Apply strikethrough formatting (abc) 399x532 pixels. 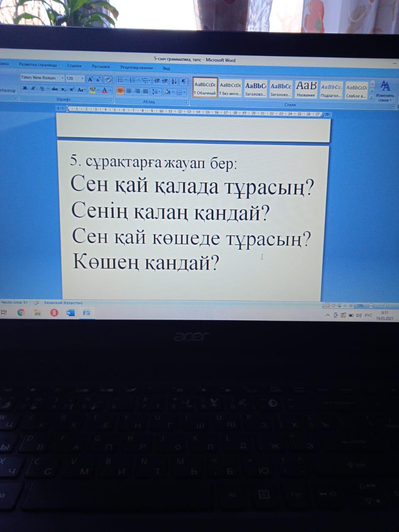pos(54,89)
